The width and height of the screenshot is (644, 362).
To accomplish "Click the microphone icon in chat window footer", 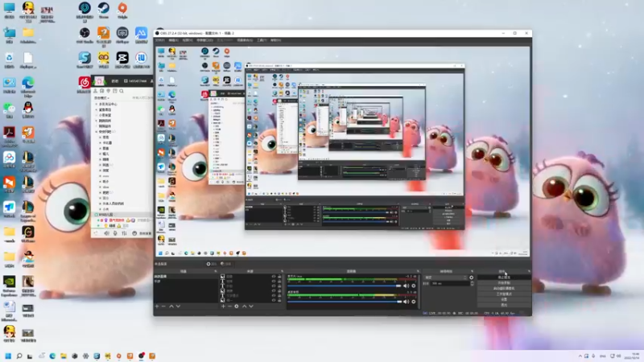I will [115, 233].
